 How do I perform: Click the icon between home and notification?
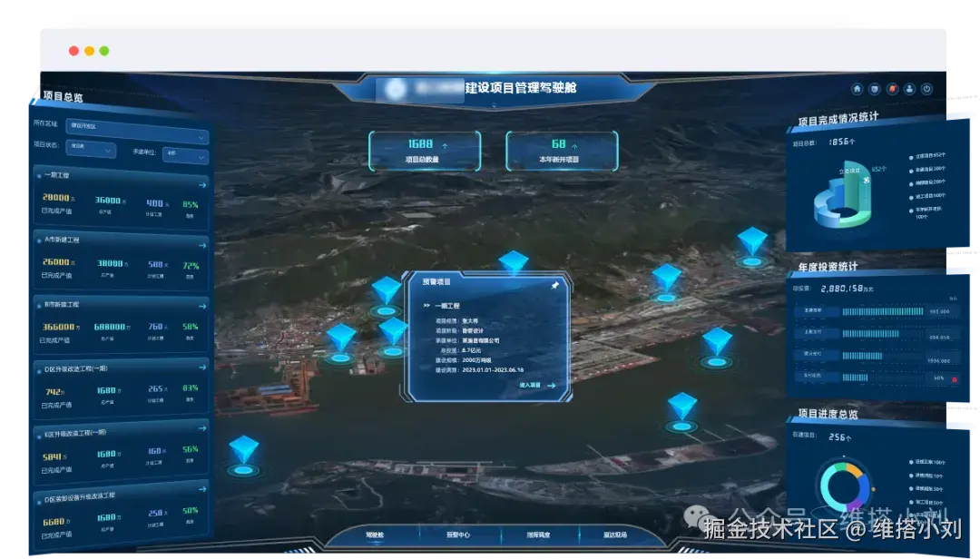point(875,89)
